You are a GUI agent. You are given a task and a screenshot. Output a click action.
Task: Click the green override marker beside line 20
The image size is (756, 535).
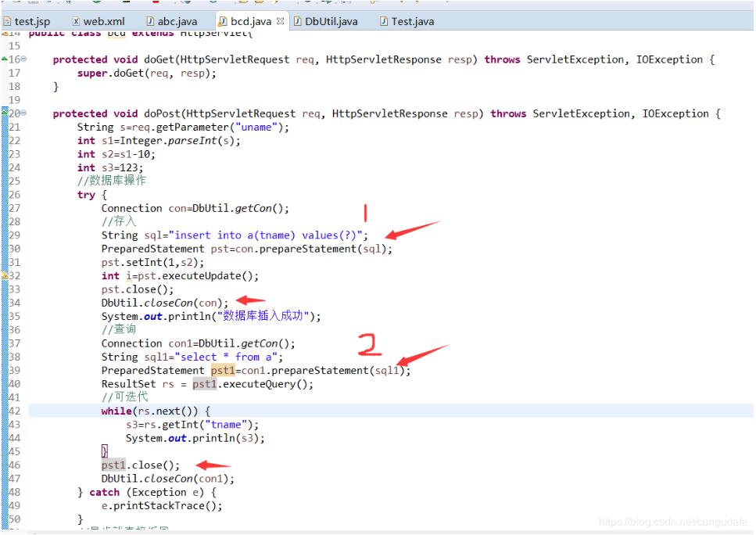(x=4, y=113)
